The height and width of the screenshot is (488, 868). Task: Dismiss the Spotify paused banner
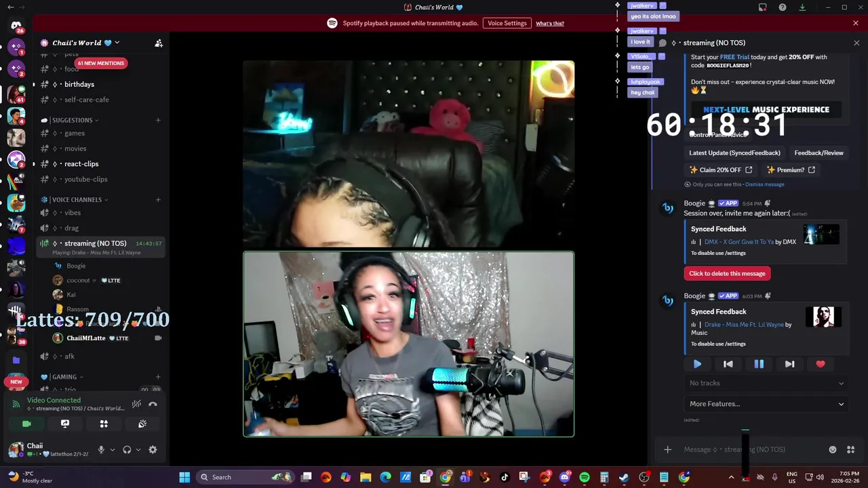pos(856,23)
